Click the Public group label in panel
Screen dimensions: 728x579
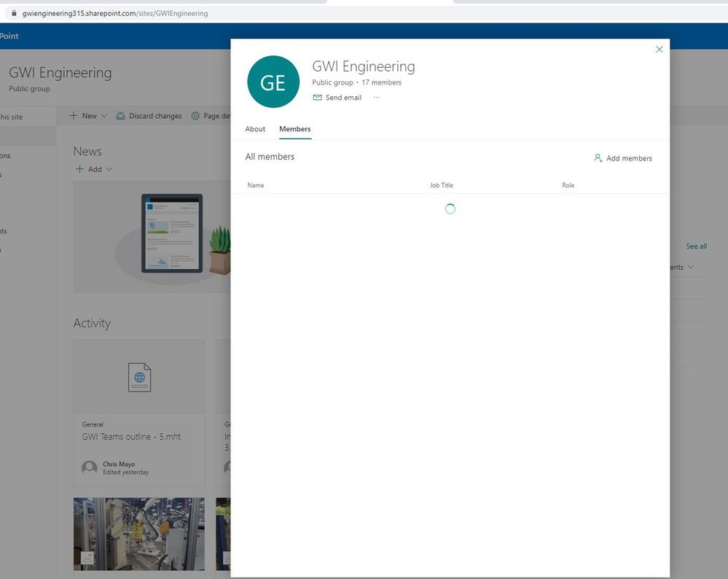pyautogui.click(x=332, y=82)
